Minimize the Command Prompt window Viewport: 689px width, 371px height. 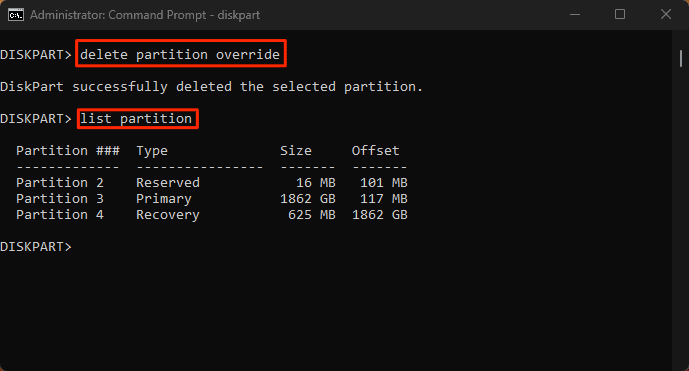pyautogui.click(x=575, y=15)
